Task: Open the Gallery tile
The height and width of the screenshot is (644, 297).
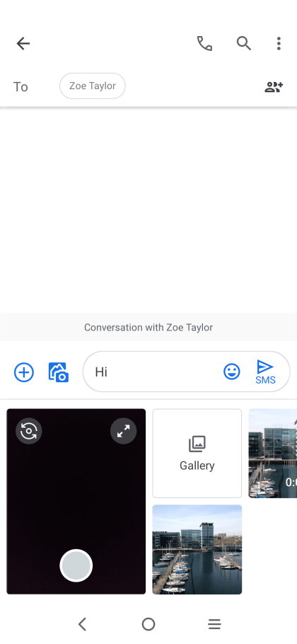Action: point(197,454)
